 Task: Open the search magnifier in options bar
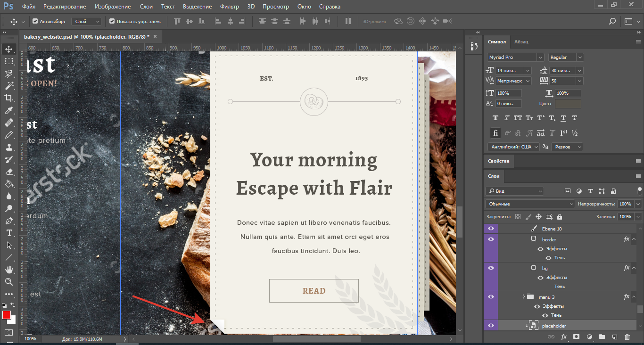612,21
